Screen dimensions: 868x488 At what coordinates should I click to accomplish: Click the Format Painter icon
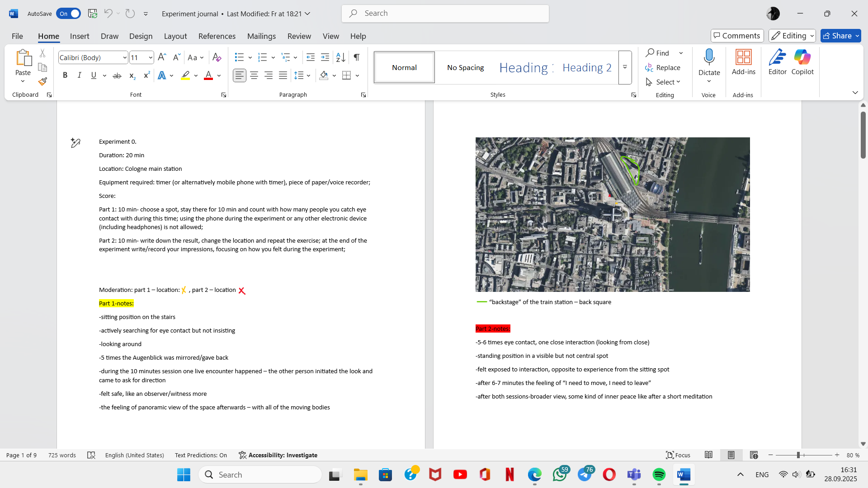pos(42,82)
